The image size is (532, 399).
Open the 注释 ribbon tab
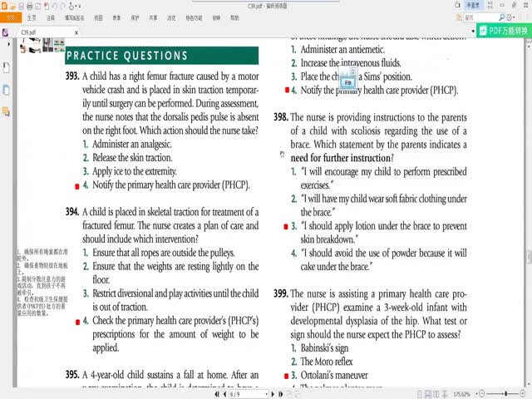pyautogui.click(x=52, y=17)
